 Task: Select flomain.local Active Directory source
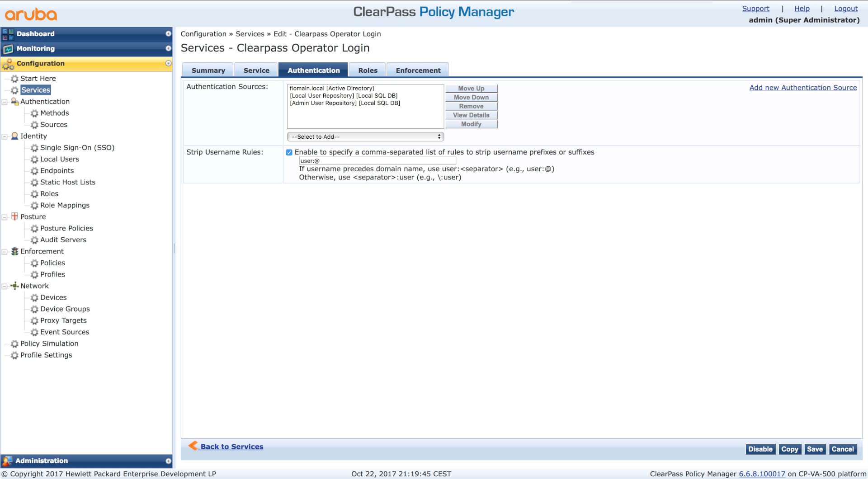(332, 89)
